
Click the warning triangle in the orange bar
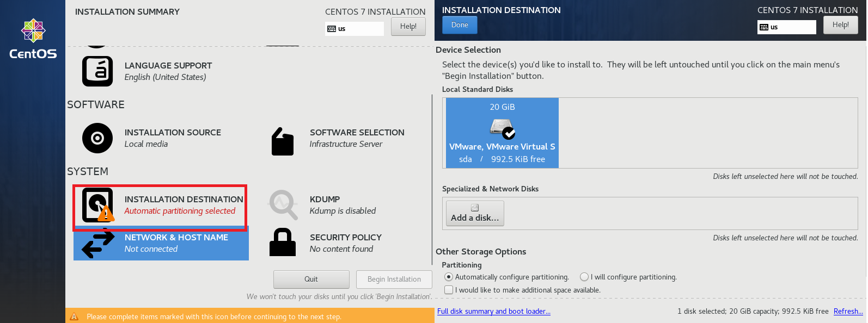point(75,316)
